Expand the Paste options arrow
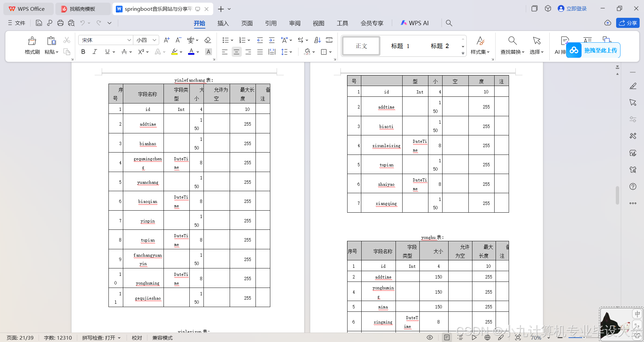The width and height of the screenshot is (644, 342). click(57, 52)
